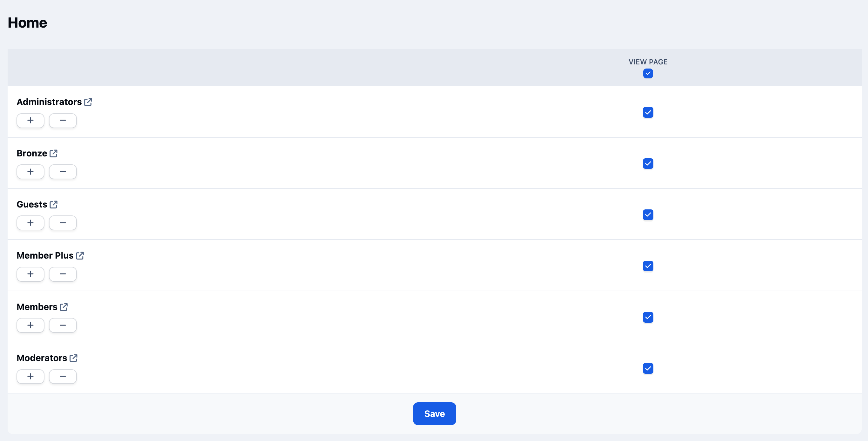Click the plus button under Moderators

click(x=30, y=376)
